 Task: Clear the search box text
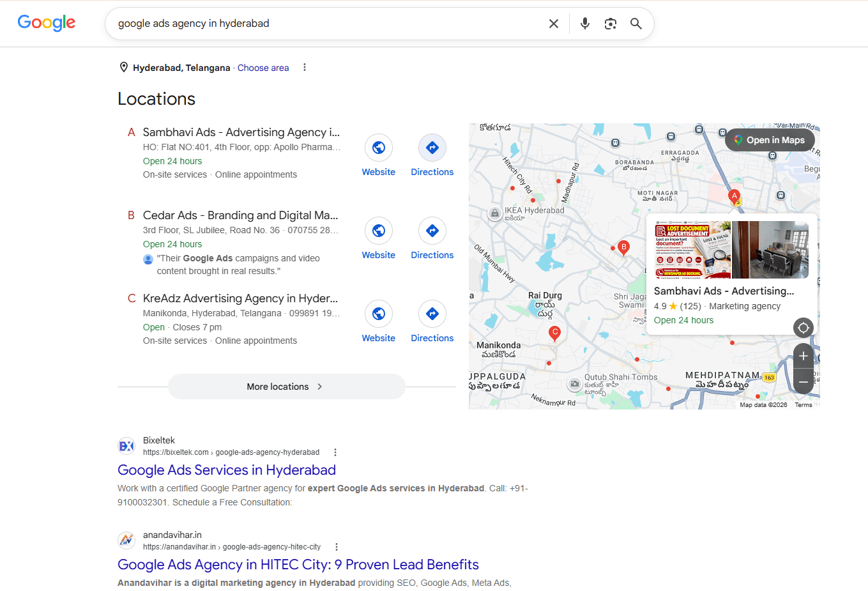(554, 24)
